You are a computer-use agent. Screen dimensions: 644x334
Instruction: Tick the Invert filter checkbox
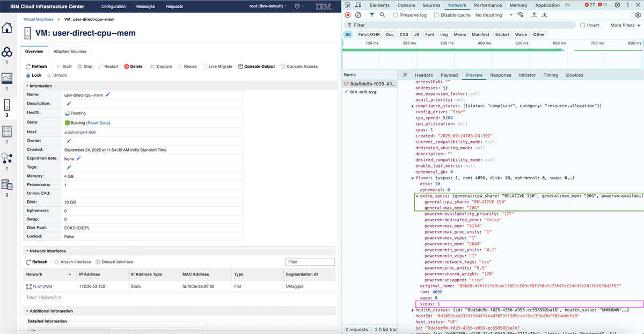point(583,25)
